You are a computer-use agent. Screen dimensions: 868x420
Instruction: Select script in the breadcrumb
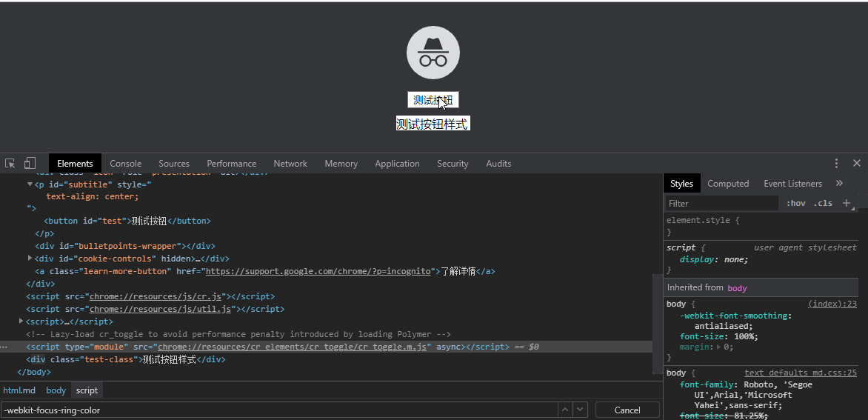coord(87,390)
